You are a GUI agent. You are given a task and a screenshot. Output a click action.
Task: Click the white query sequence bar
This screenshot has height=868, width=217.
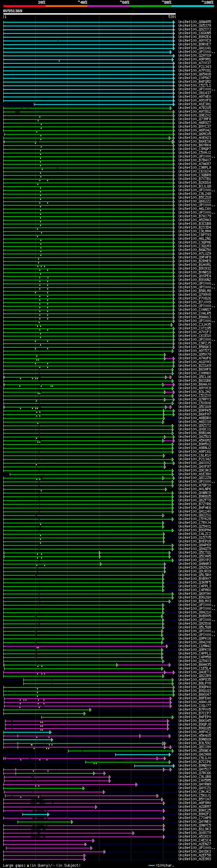[x=90, y=14]
